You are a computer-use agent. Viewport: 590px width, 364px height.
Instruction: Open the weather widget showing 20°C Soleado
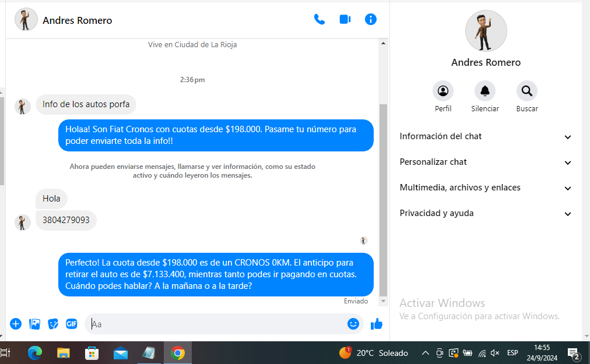pyautogui.click(x=373, y=353)
